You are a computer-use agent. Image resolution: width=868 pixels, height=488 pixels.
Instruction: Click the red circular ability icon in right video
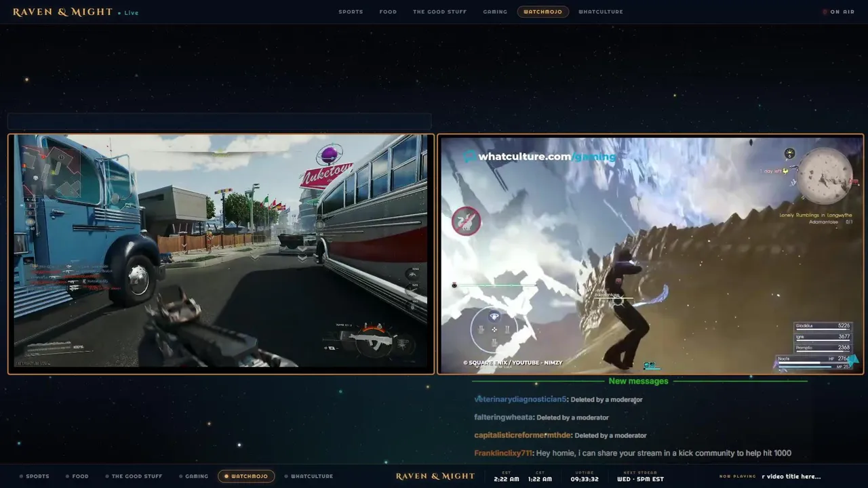click(466, 221)
